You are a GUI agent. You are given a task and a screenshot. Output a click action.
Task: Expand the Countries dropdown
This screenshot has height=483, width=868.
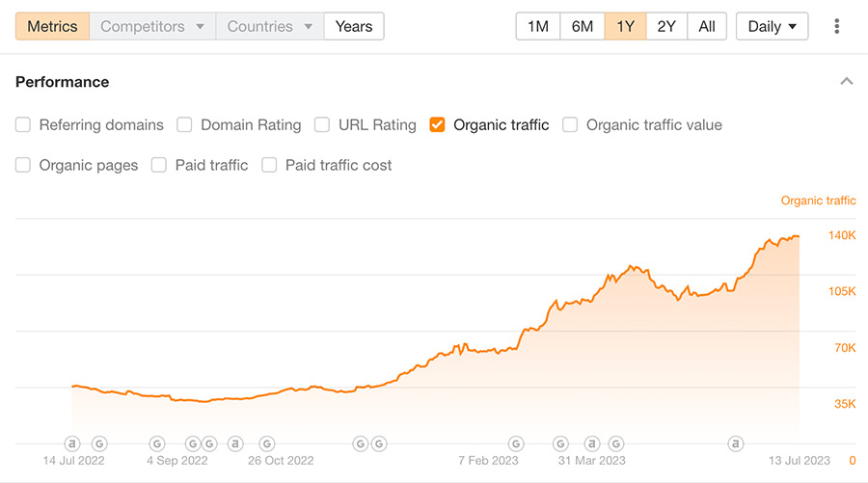[x=270, y=26]
